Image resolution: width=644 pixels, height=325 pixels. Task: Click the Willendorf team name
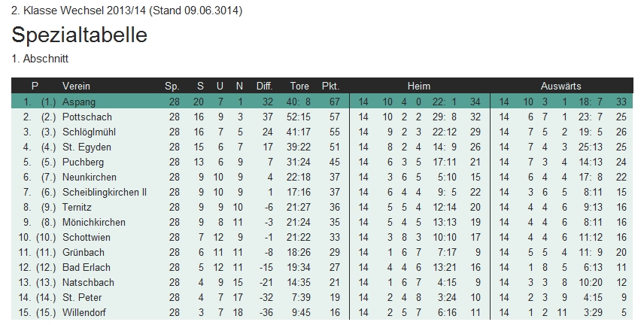pyautogui.click(x=84, y=312)
